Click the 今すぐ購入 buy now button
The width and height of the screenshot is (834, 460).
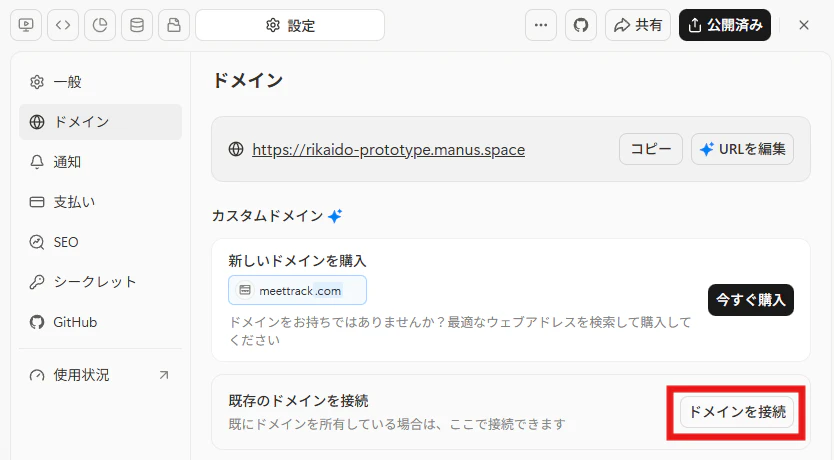click(x=750, y=300)
